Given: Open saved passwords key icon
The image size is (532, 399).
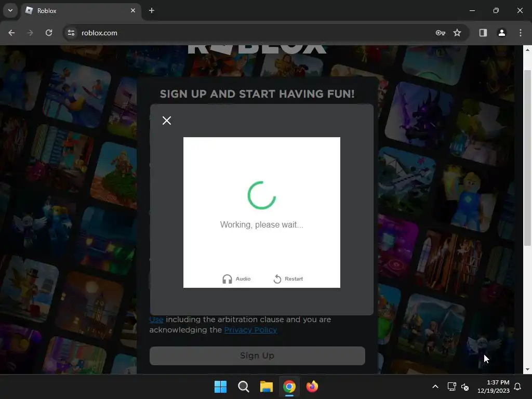Looking at the screenshot, I should tap(441, 33).
